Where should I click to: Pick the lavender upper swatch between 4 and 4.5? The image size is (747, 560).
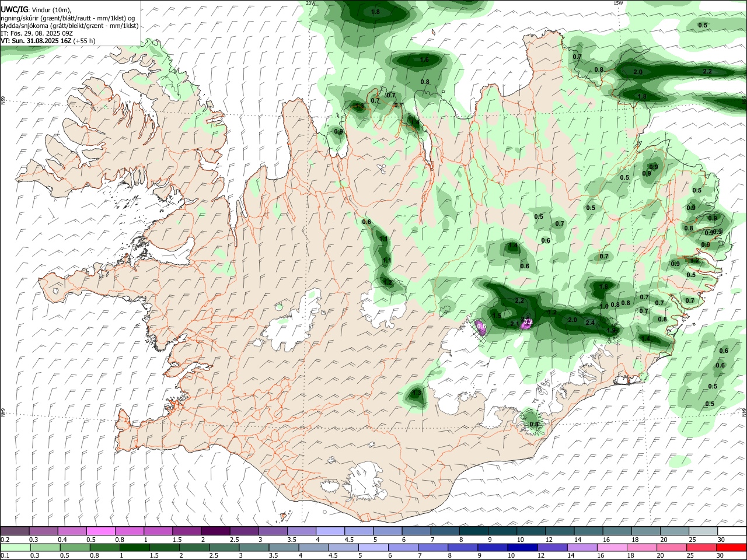pos(330,531)
